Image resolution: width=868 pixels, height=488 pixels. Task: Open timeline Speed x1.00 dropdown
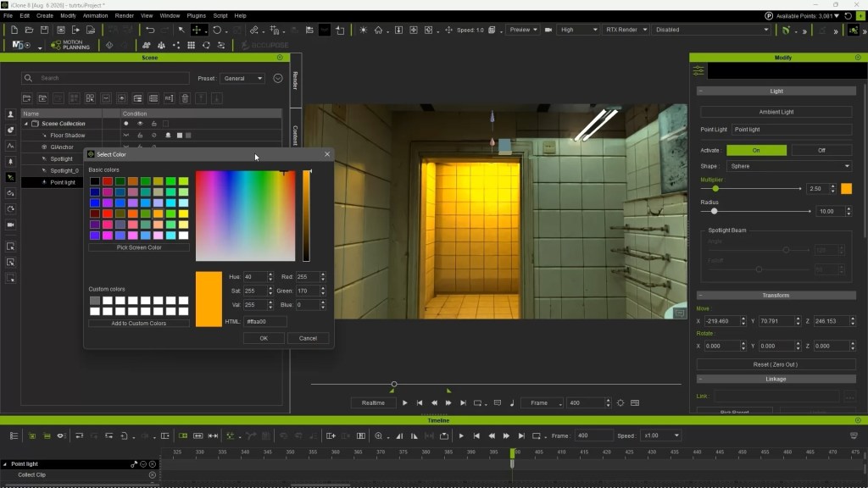660,436
